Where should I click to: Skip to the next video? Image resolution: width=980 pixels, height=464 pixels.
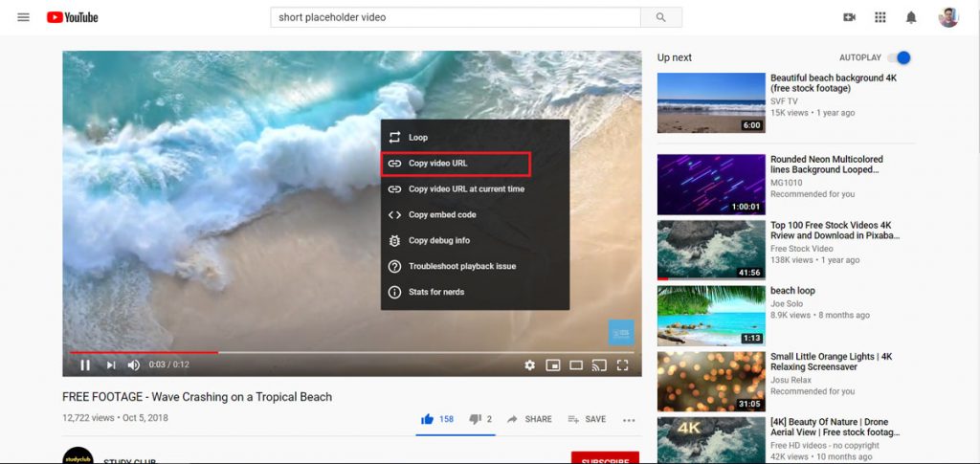pyautogui.click(x=111, y=365)
